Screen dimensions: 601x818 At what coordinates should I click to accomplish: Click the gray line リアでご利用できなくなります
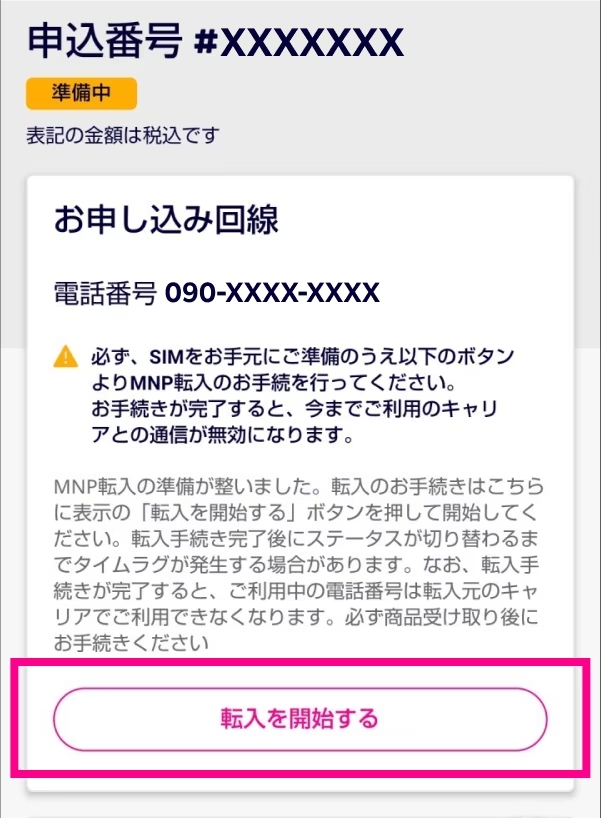[x=296, y=617]
